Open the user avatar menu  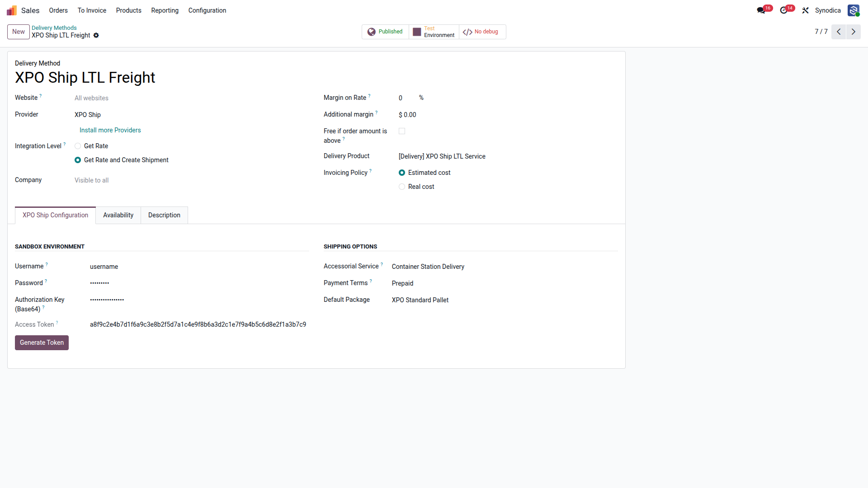click(854, 10)
